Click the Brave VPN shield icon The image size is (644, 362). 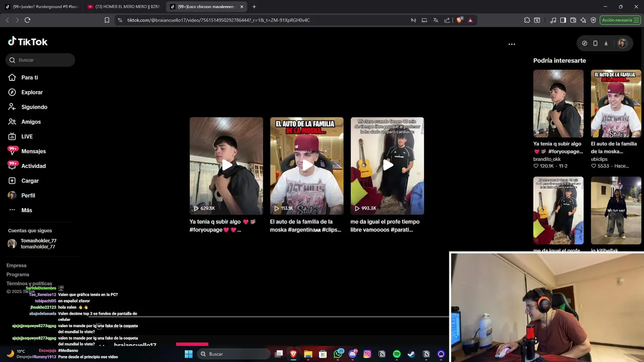tap(593, 20)
